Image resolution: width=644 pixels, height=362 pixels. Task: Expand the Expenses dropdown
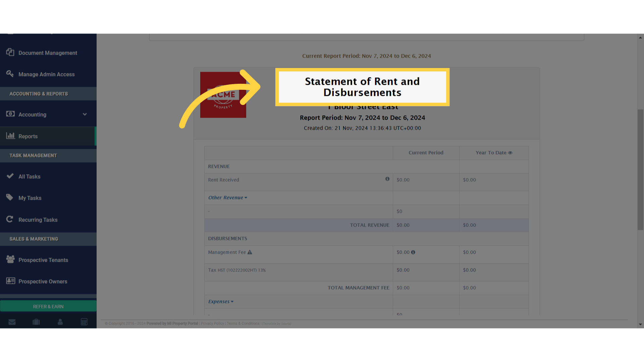point(221,302)
